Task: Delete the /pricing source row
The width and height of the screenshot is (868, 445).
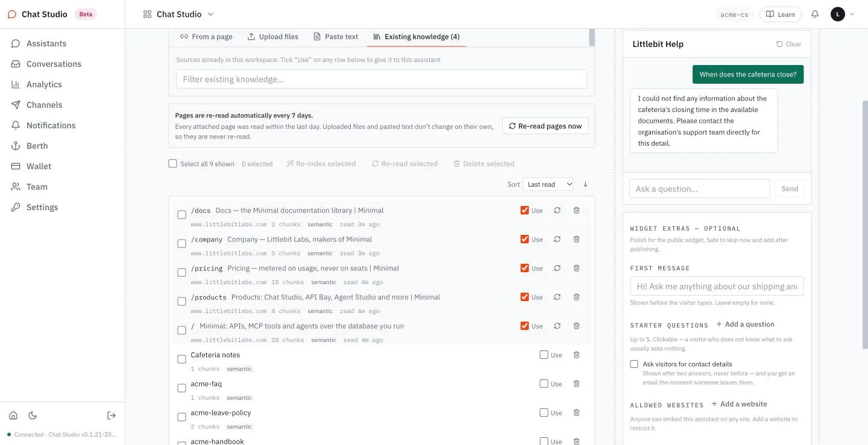Action: (x=576, y=268)
